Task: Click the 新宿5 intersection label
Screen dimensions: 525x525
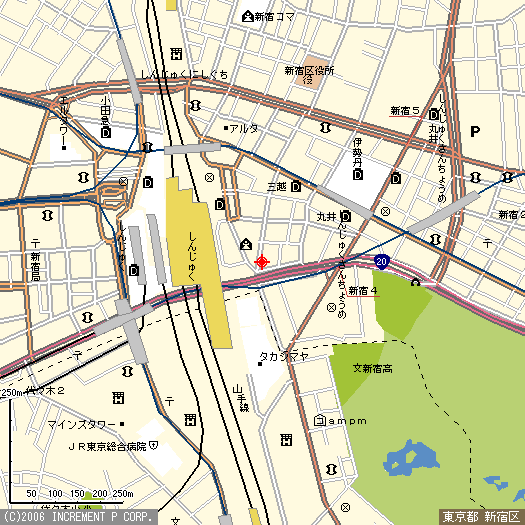Action: coord(405,111)
